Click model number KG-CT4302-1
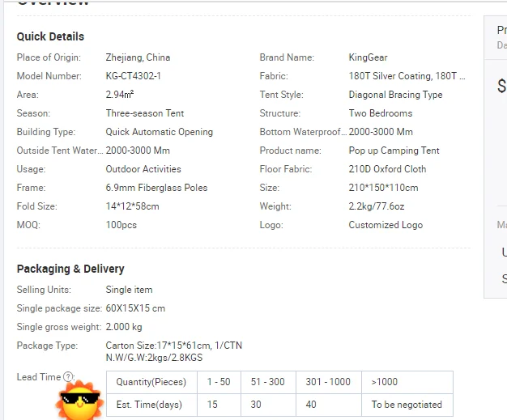Viewport: 507px width, 420px height. [x=133, y=76]
